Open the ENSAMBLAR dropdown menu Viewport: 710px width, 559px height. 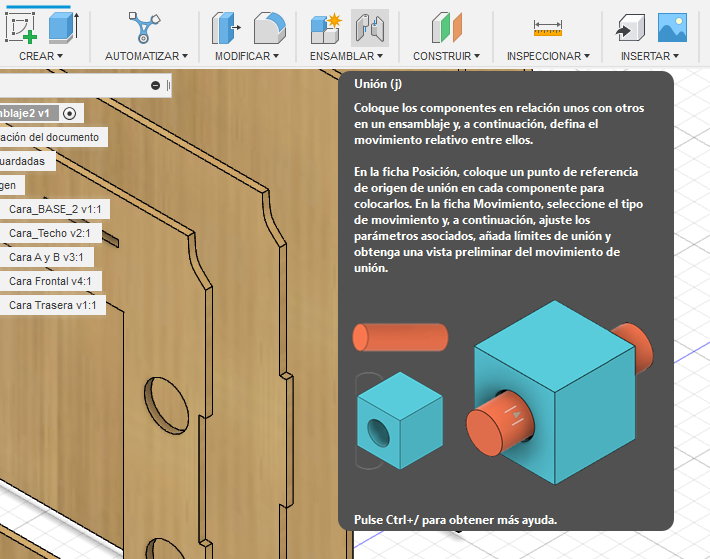click(x=346, y=56)
